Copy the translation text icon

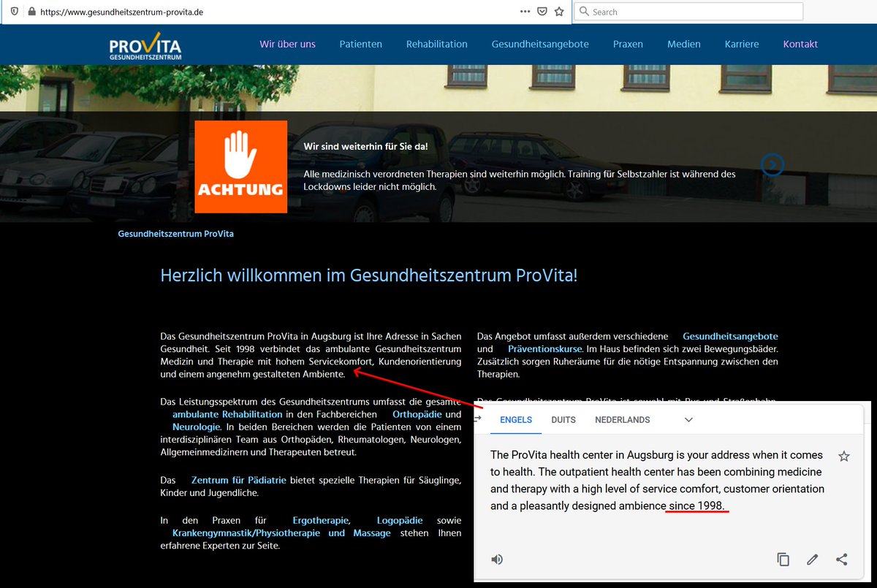point(783,560)
